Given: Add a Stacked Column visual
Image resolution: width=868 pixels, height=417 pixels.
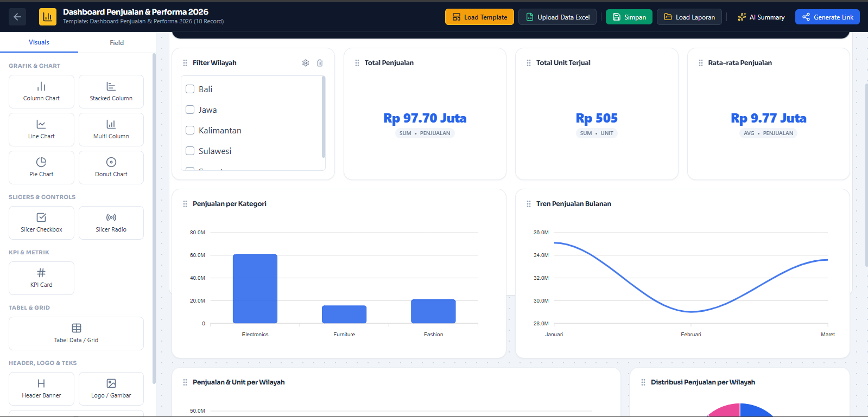Looking at the screenshot, I should [111, 92].
